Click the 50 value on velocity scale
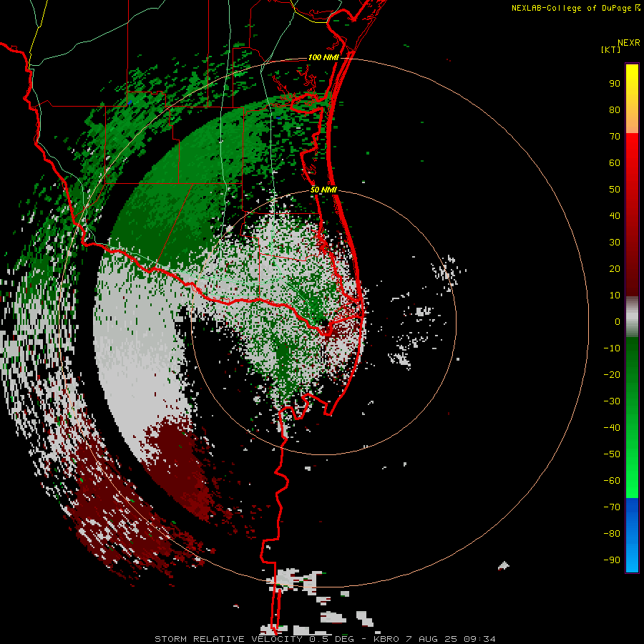644x644 pixels. pyautogui.click(x=615, y=190)
